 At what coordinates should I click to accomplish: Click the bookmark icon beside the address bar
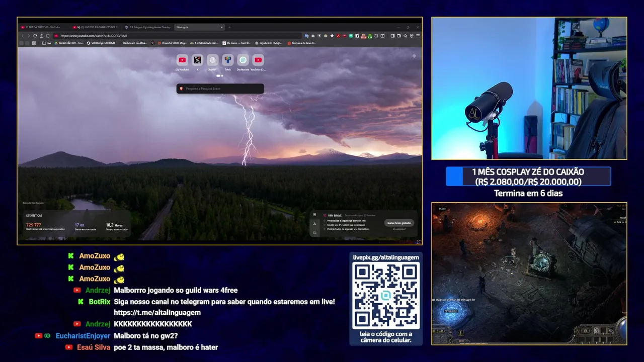click(x=48, y=36)
